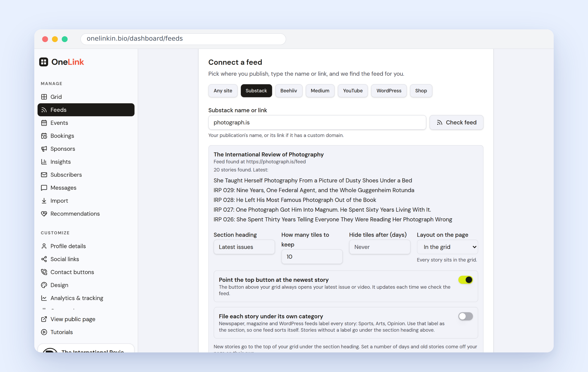The width and height of the screenshot is (588, 372).
Task: Click the Tutorials play-circle icon
Action: (44, 332)
